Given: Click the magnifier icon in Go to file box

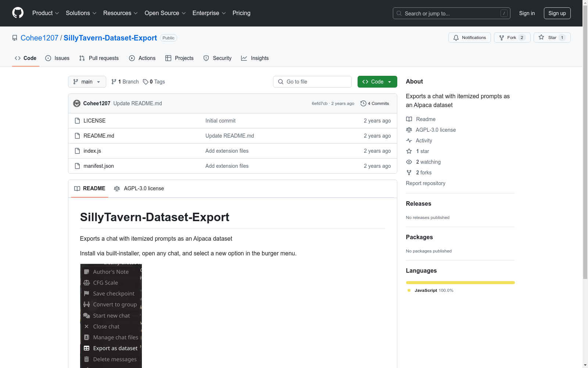Looking at the screenshot, I should pyautogui.click(x=281, y=82).
